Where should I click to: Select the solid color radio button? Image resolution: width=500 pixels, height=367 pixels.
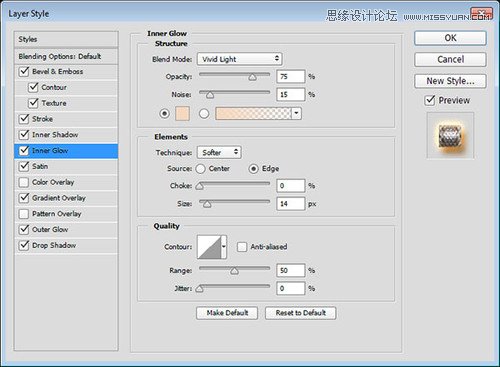tap(164, 114)
